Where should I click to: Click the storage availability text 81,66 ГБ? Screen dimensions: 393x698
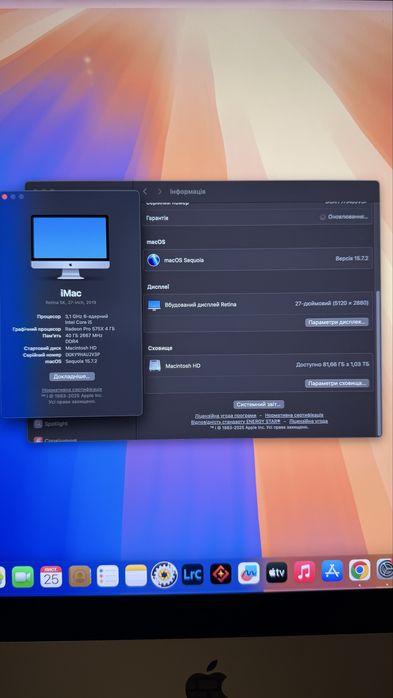[x=332, y=364]
